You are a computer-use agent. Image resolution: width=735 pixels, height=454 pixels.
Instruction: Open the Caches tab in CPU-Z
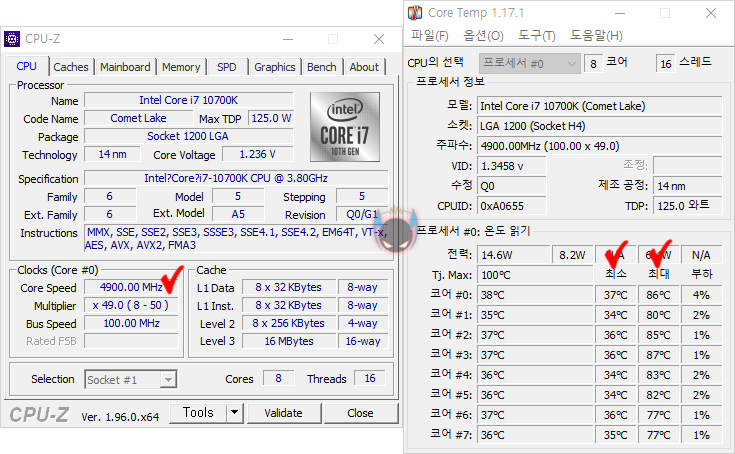coord(71,67)
